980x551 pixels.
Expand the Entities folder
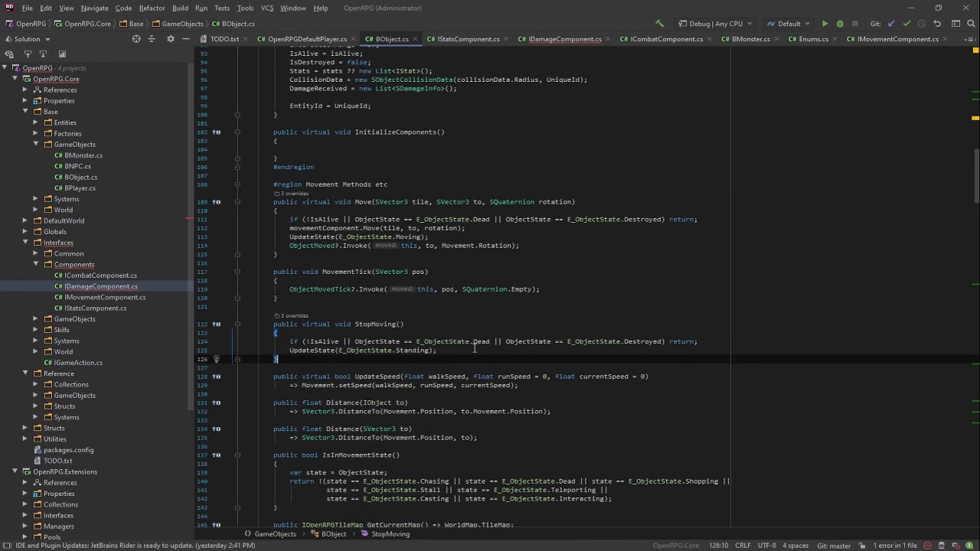pos(35,122)
